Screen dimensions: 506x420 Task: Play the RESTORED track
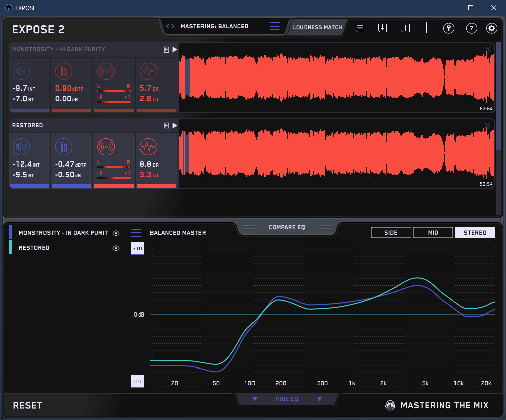pos(175,125)
